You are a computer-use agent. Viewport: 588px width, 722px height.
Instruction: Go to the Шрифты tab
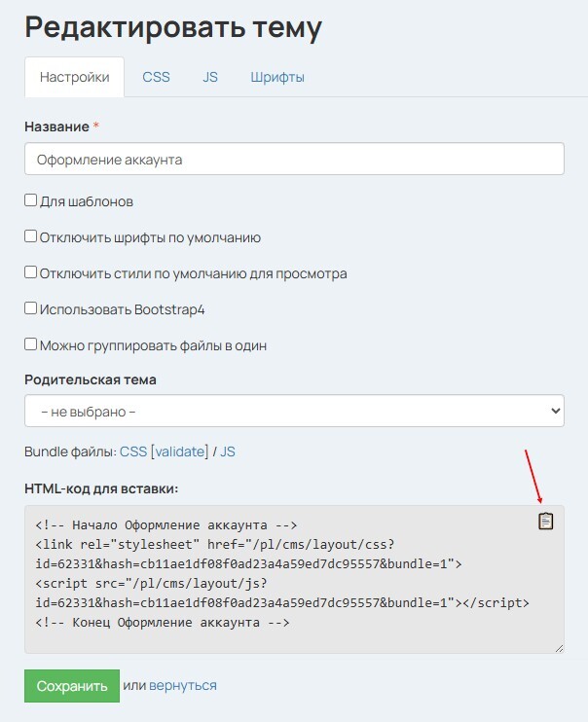coord(277,77)
